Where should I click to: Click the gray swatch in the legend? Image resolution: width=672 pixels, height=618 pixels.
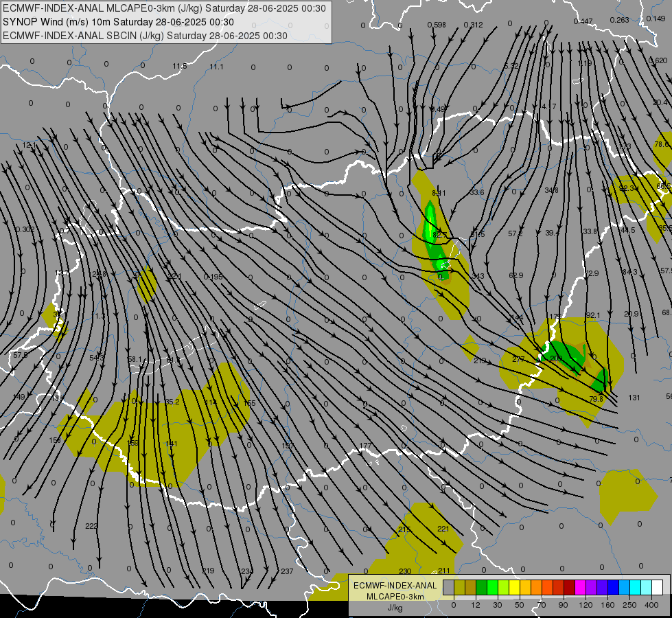(448, 587)
